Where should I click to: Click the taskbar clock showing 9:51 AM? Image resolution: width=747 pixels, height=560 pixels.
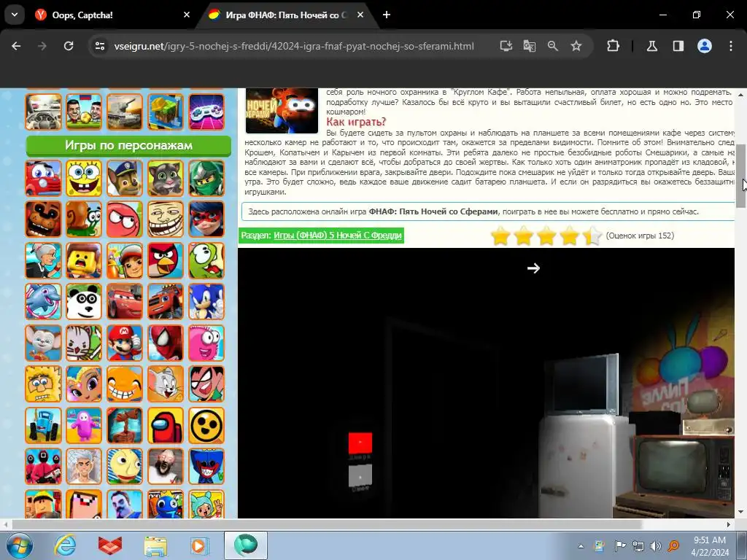(x=710, y=545)
